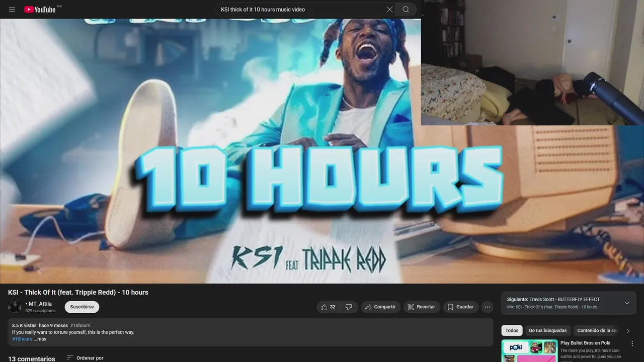Open the hamburger guide menu
644x362 pixels.
coord(12,9)
